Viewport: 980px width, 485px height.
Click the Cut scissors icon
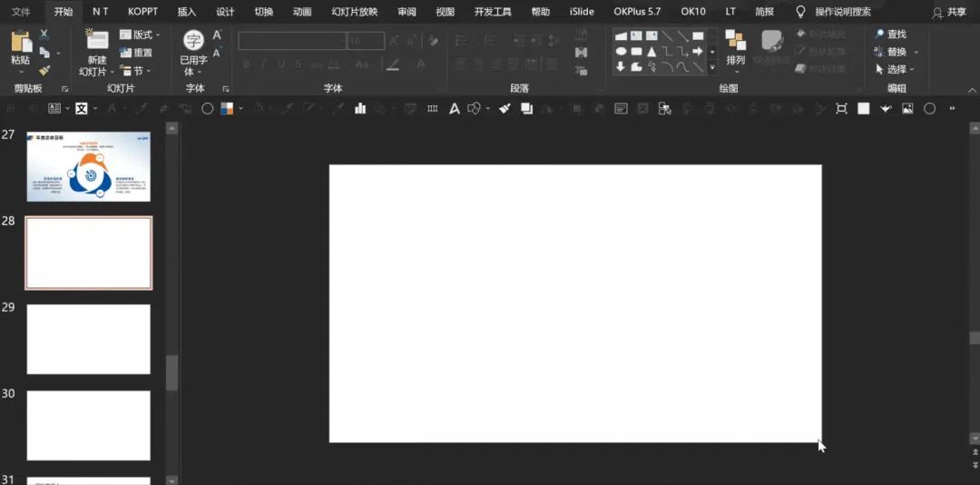pyautogui.click(x=44, y=35)
